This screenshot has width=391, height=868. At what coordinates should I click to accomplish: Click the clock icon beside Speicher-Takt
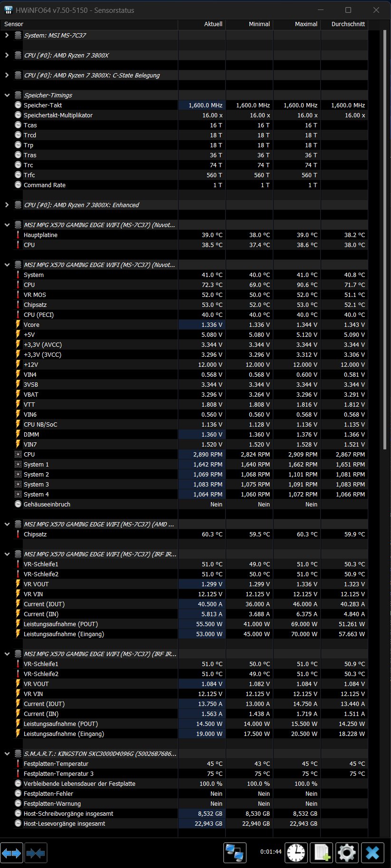(18, 105)
